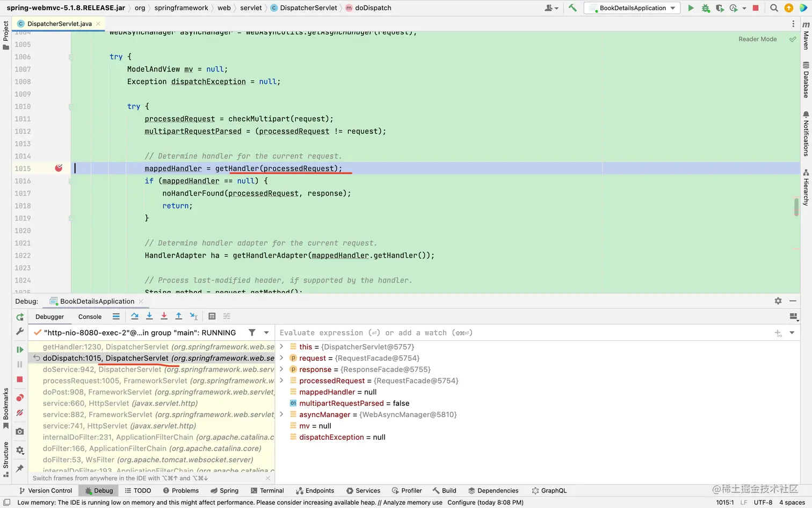
Task: Click Run to Cursor icon
Action: pyautogui.click(x=194, y=316)
